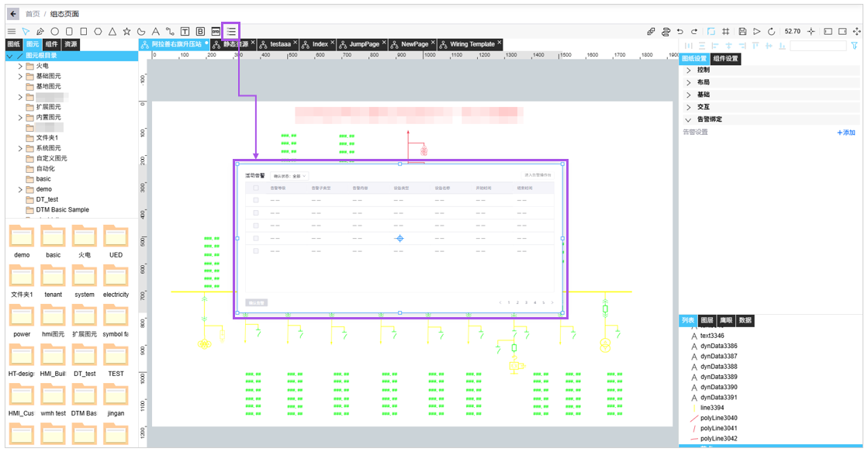
Task: Click the 添加 link in alarm settings
Action: pos(846,133)
